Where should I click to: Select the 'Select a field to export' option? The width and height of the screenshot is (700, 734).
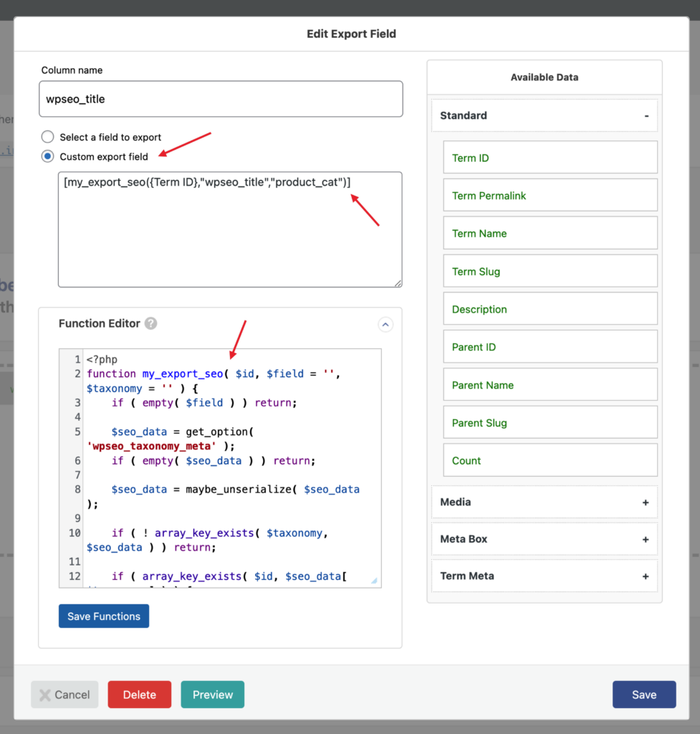(x=46, y=136)
